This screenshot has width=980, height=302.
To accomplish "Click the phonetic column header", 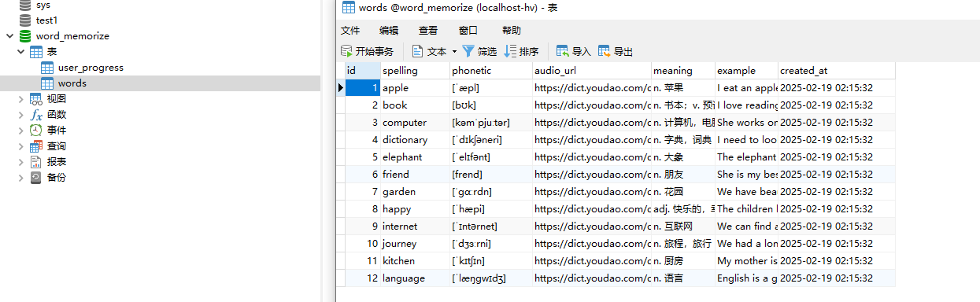I will [x=491, y=71].
